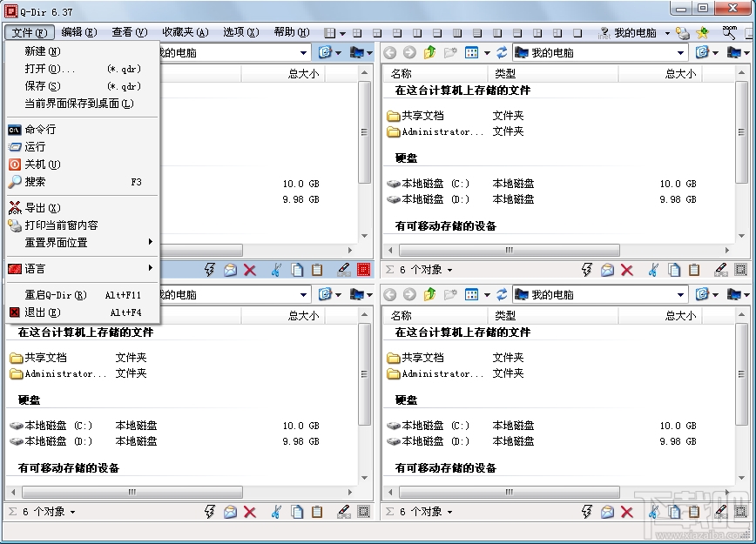Click the dotted square icon in the top-right pane status bar
Image resolution: width=756 pixels, height=544 pixels.
click(740, 270)
